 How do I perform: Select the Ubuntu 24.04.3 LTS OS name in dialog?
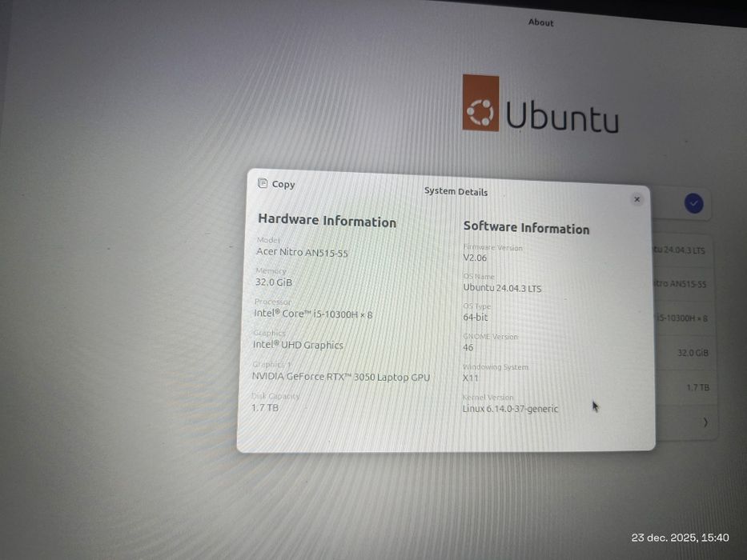point(502,288)
